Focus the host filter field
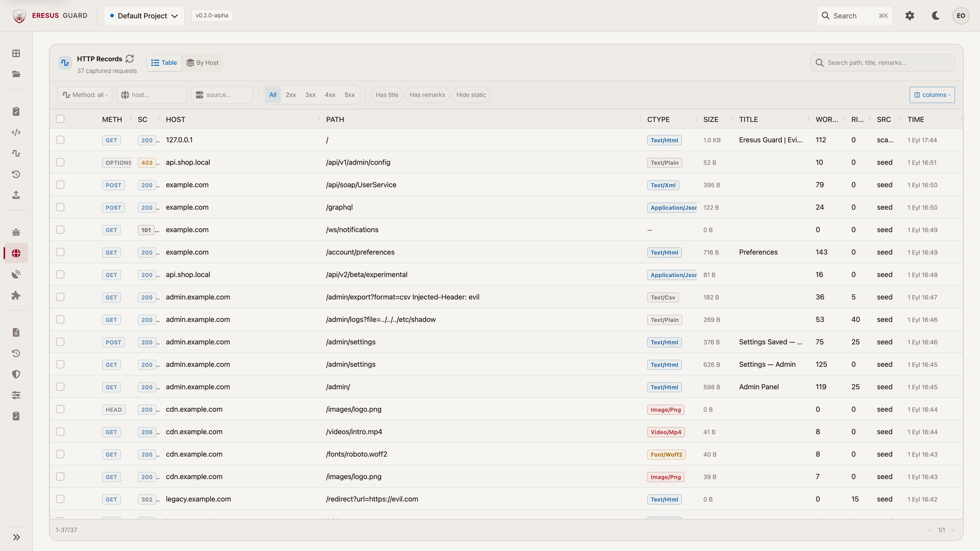Image resolution: width=980 pixels, height=551 pixels. pos(152,95)
